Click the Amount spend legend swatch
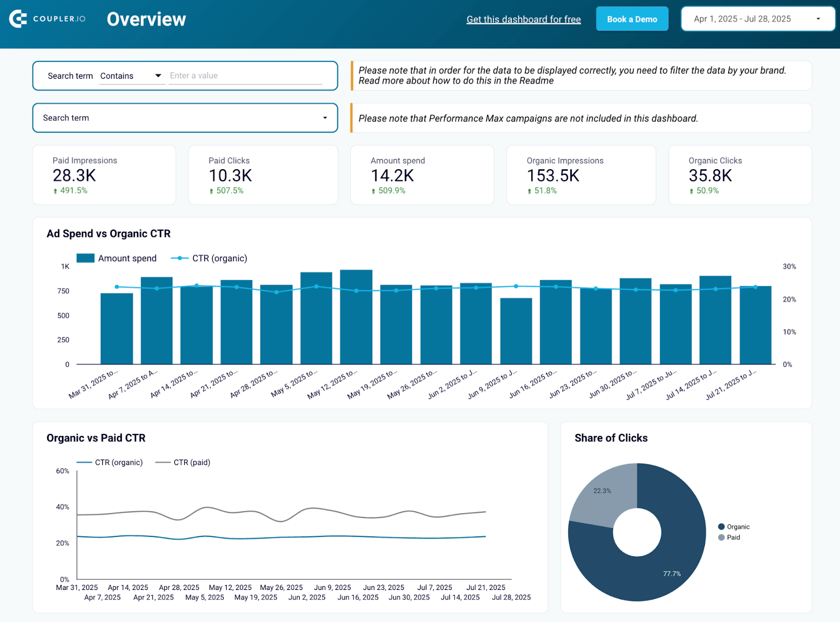The image size is (840, 622). point(85,258)
